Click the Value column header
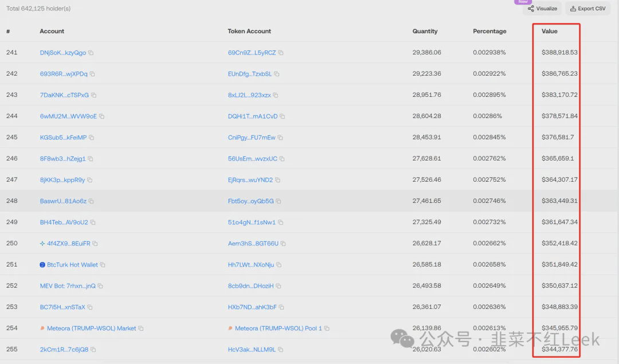The width and height of the screenshot is (619, 364). (550, 31)
